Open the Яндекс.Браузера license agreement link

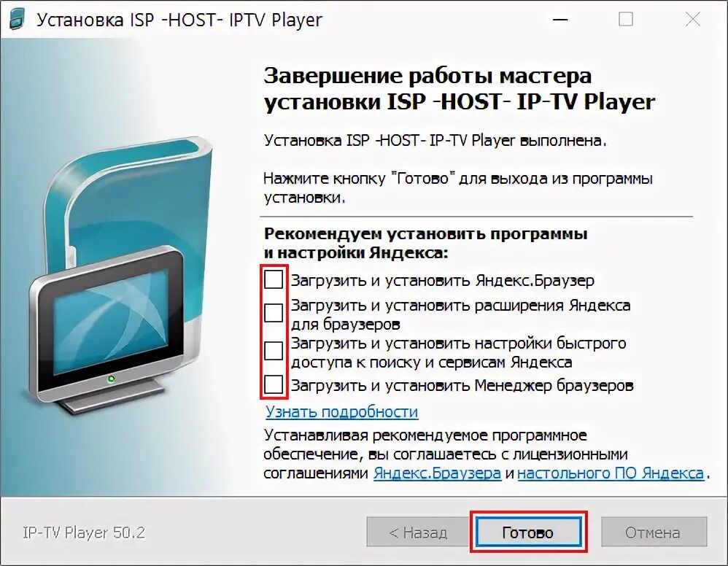point(438,473)
